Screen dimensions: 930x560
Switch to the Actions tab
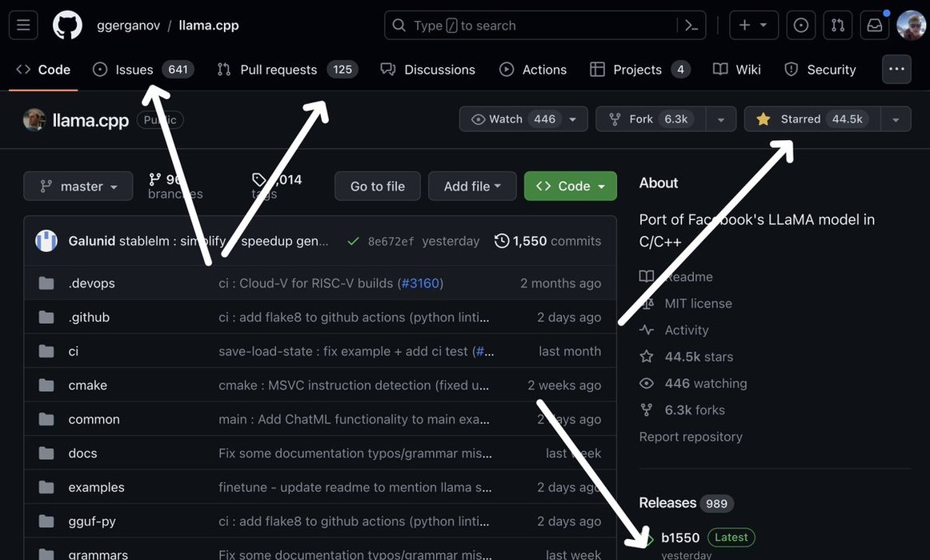point(532,70)
